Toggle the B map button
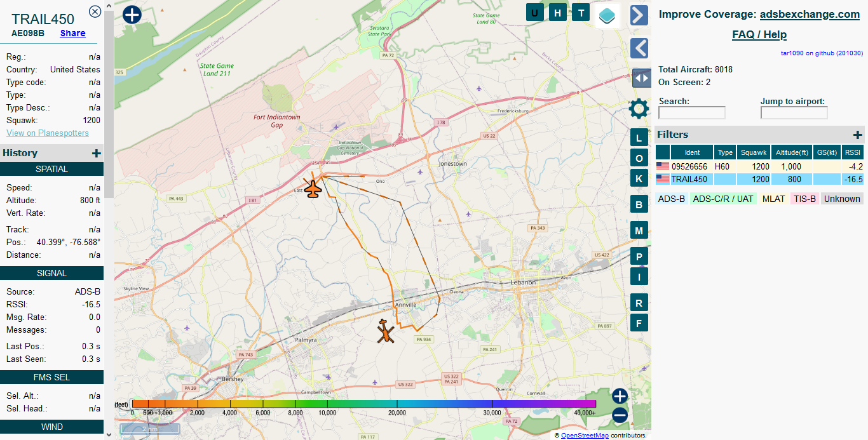868x440 pixels. pos(639,204)
